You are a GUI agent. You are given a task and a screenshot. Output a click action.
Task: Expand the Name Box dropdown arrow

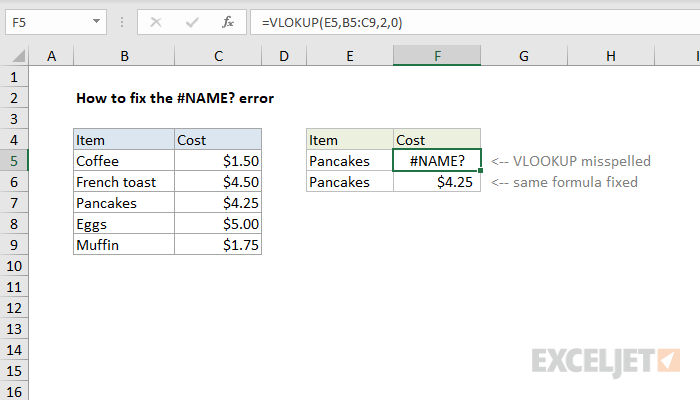pyautogui.click(x=96, y=21)
